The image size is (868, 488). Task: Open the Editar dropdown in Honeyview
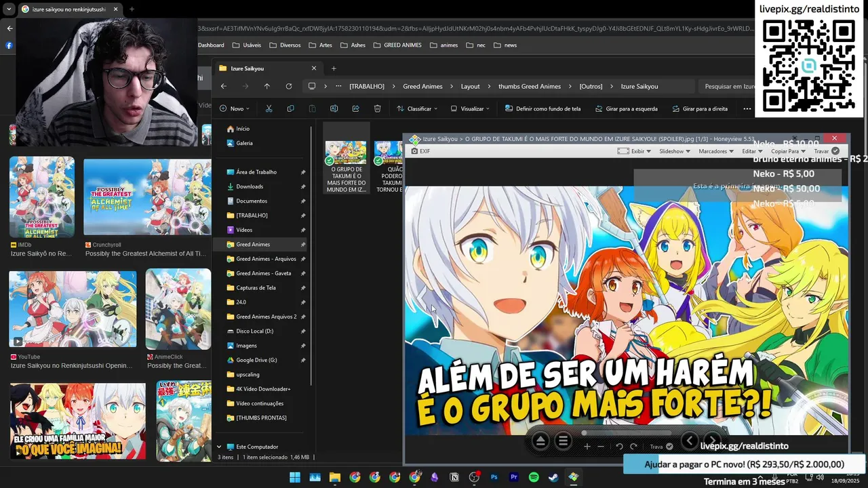coord(751,151)
